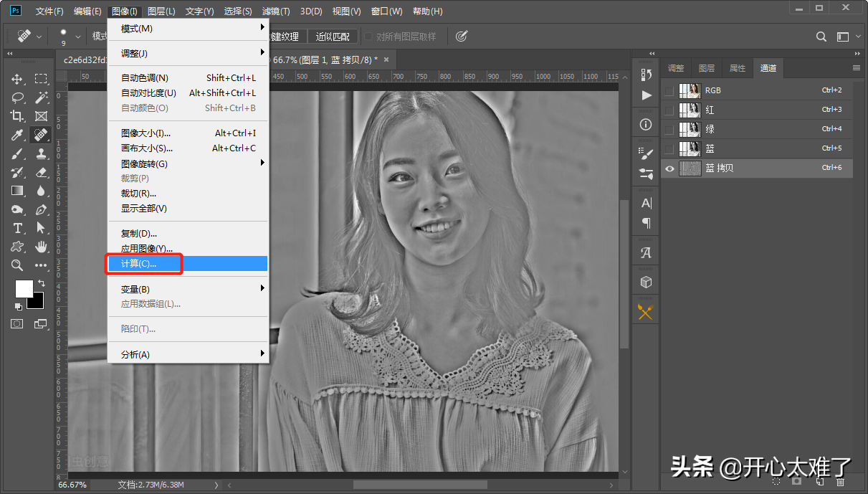Expand the 图像旋转(G) submenu
The width and height of the screenshot is (868, 494).
coord(187,163)
